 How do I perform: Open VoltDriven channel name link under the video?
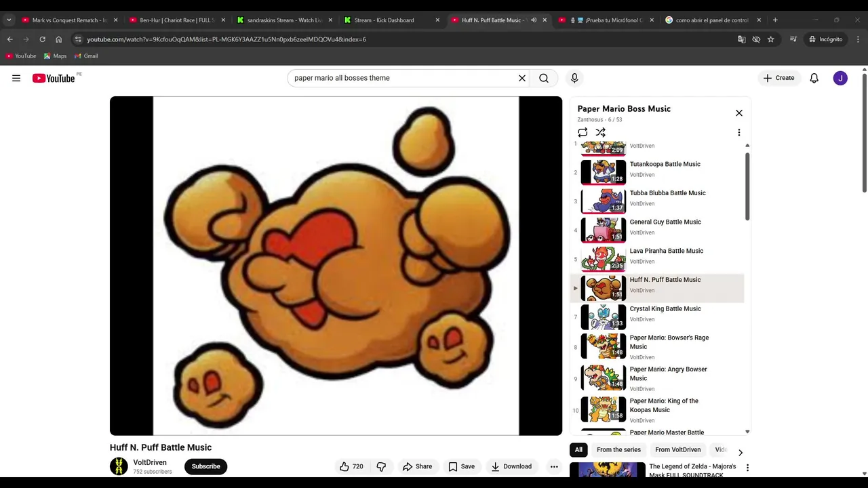[150, 462]
